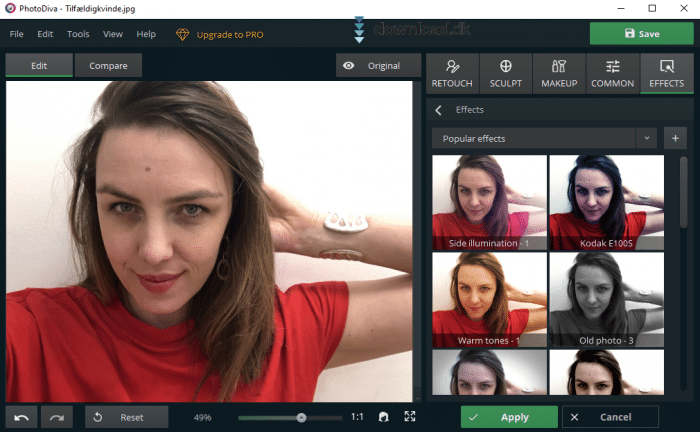Go back from Effects panel

(x=439, y=110)
